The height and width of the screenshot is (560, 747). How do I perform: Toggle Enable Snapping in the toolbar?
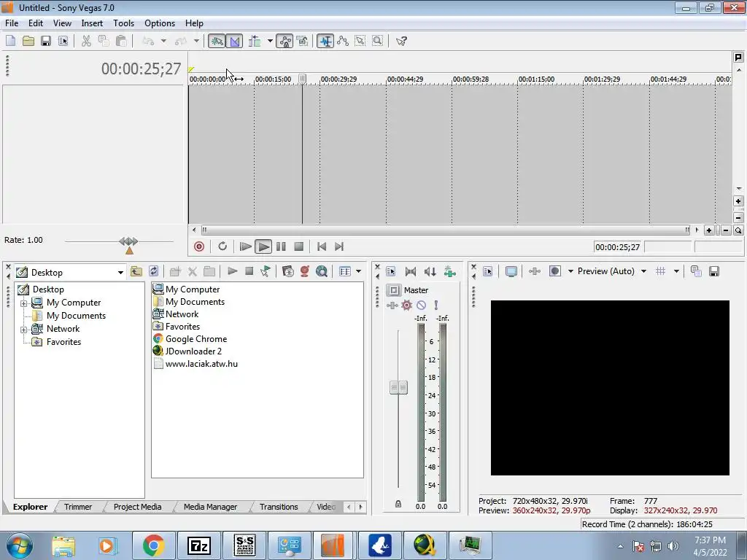(x=217, y=41)
